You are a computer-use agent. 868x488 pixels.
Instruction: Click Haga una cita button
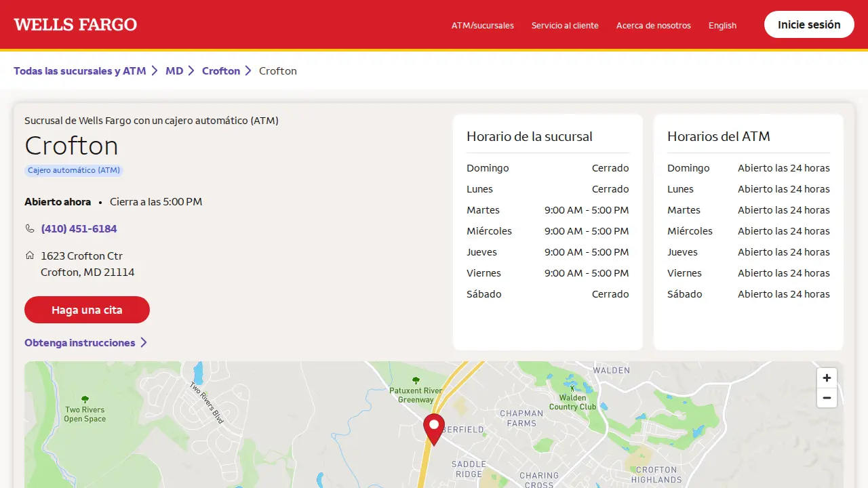87,310
